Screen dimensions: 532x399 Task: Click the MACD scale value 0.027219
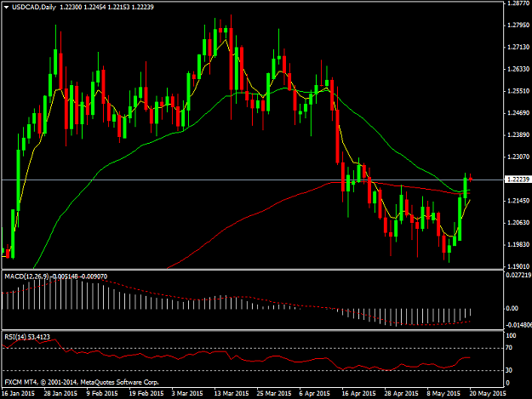(x=518, y=275)
